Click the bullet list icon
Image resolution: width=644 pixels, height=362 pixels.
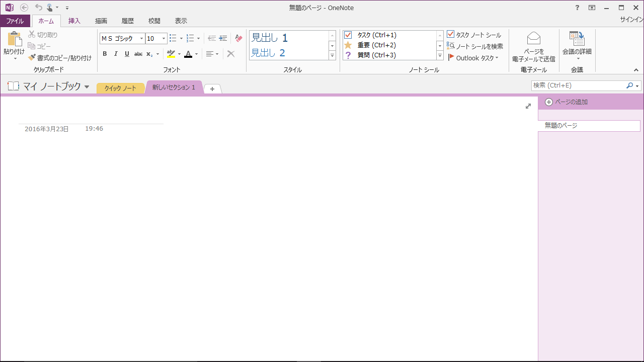coord(173,38)
